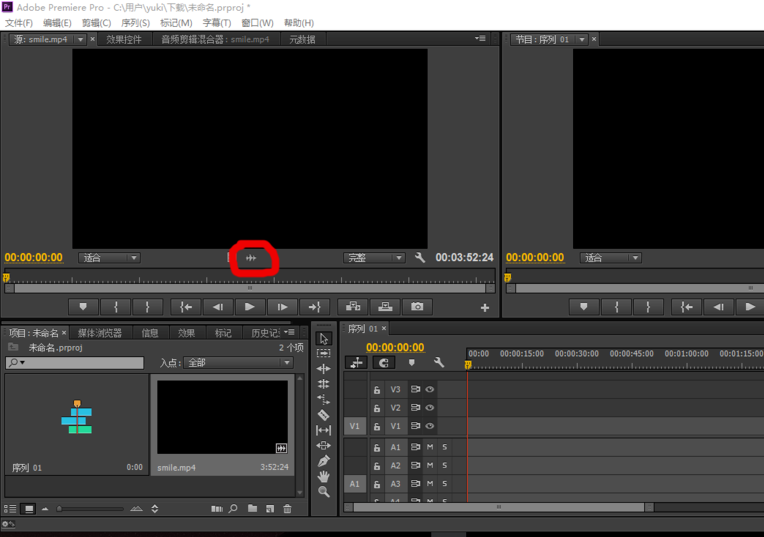The image size is (764, 537).
Task: Switch to 元数据 tab
Action: tap(303, 39)
